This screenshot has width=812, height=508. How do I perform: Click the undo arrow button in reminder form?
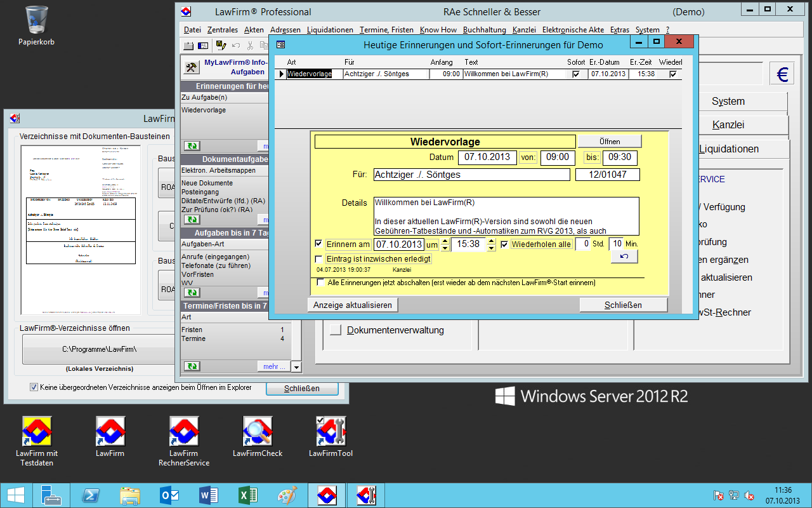pos(624,257)
